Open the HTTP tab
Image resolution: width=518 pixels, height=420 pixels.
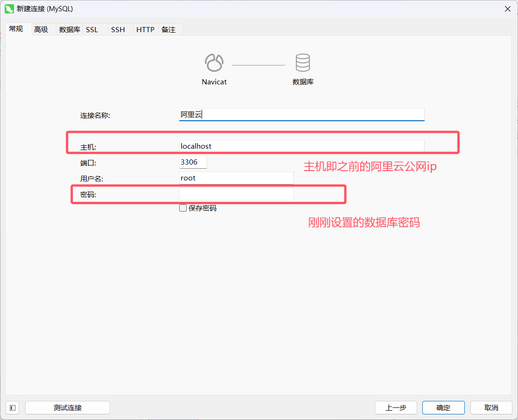(145, 30)
